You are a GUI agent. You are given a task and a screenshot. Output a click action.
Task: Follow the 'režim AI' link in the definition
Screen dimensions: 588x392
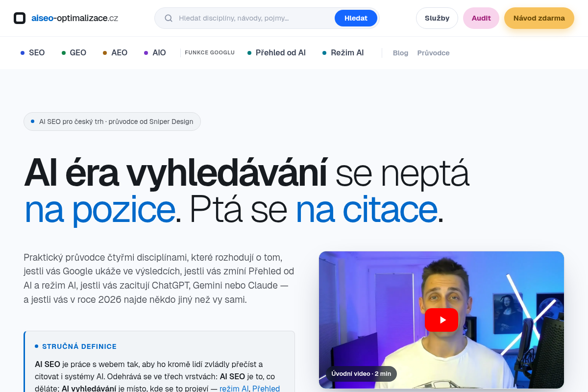click(234, 389)
